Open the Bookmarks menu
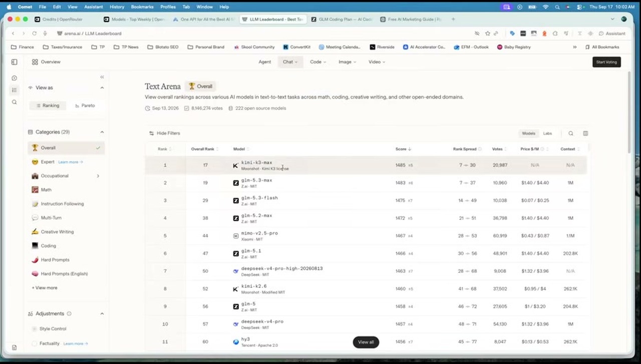 point(142,7)
